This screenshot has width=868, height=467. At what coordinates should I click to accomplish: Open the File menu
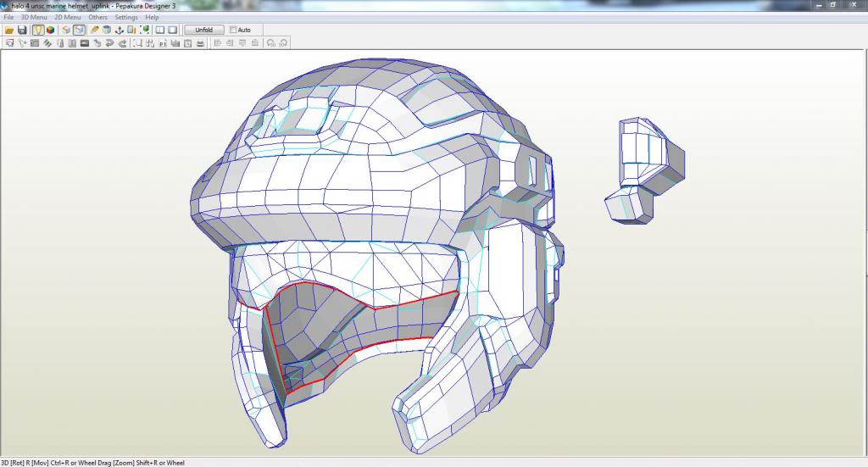pyautogui.click(x=8, y=17)
